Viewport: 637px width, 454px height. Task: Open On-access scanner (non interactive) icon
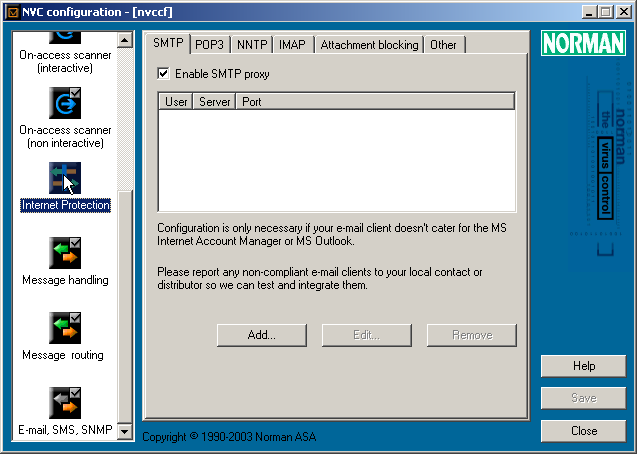pos(65,103)
